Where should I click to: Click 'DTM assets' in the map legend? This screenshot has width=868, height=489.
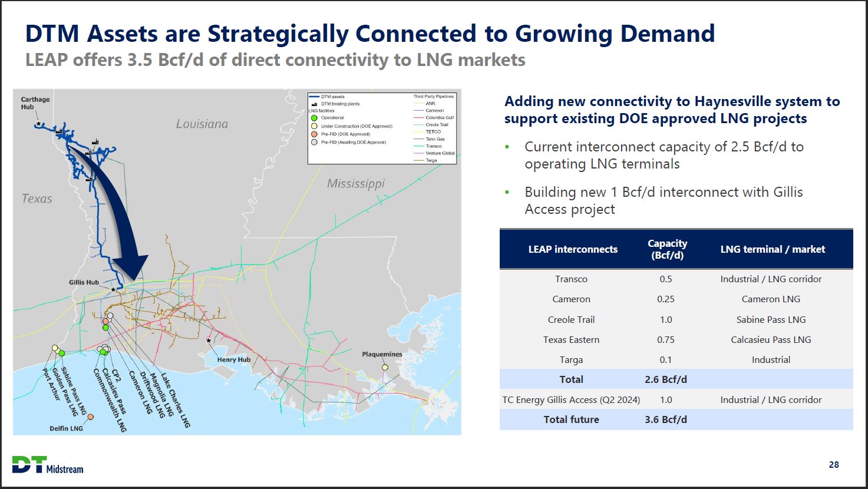(333, 97)
